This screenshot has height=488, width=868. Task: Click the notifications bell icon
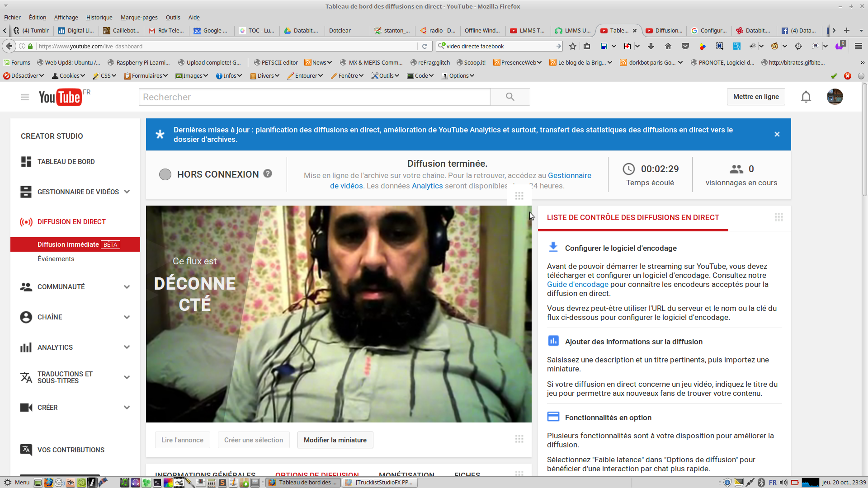(806, 97)
